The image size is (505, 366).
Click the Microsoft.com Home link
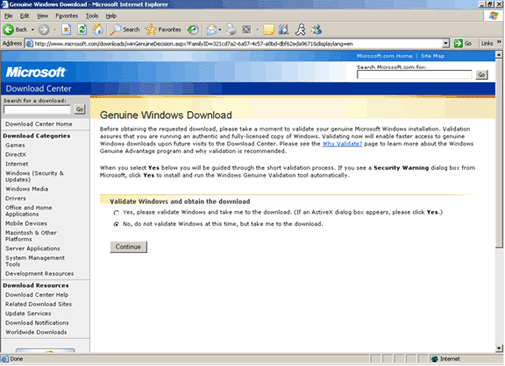(x=384, y=56)
